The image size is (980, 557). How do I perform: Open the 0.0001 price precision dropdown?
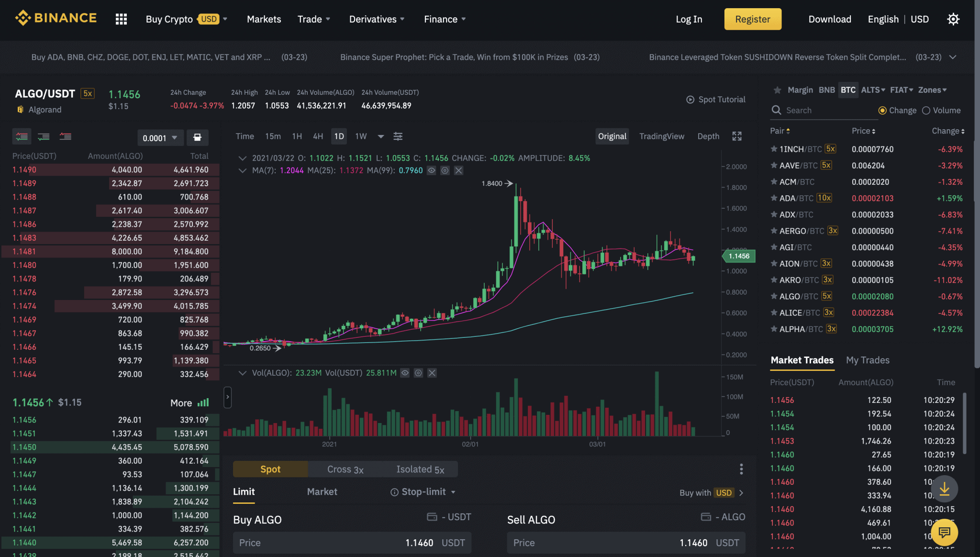click(160, 138)
